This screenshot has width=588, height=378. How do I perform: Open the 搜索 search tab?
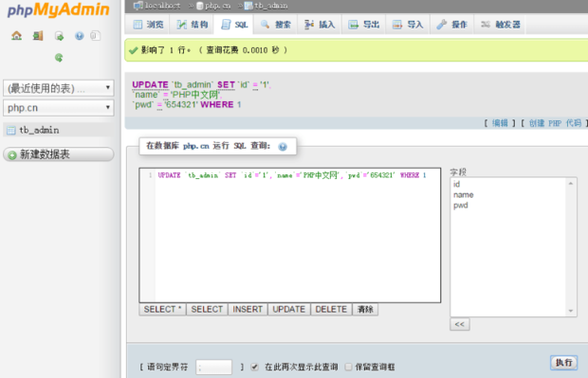275,25
